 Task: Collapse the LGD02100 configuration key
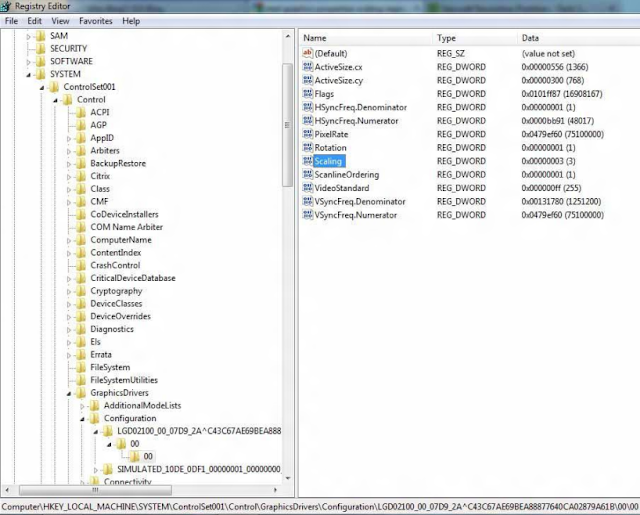(x=96, y=432)
